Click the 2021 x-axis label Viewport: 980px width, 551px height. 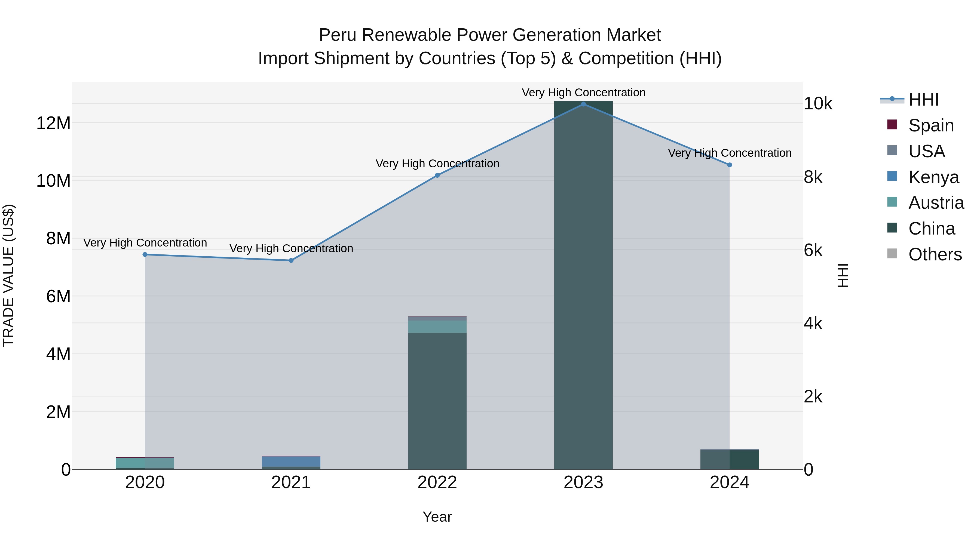(291, 482)
